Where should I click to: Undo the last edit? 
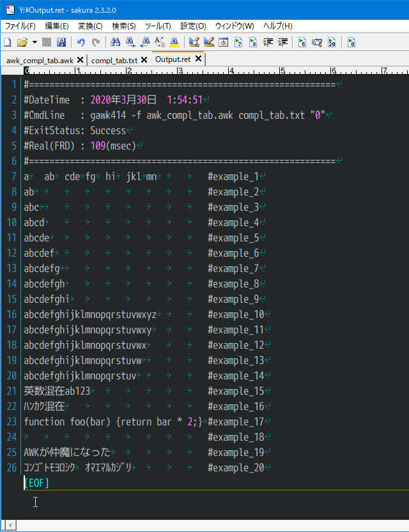point(79,42)
